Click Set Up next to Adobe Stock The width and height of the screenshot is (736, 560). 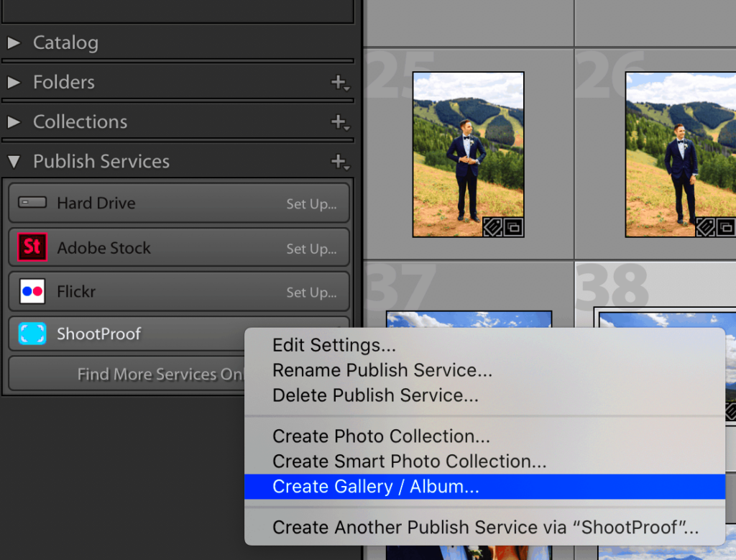point(310,247)
